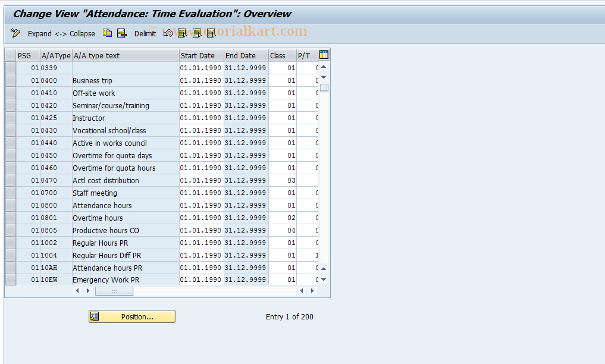Click the Delimit button
Viewport: 605px width, 364px height.
(145, 33)
